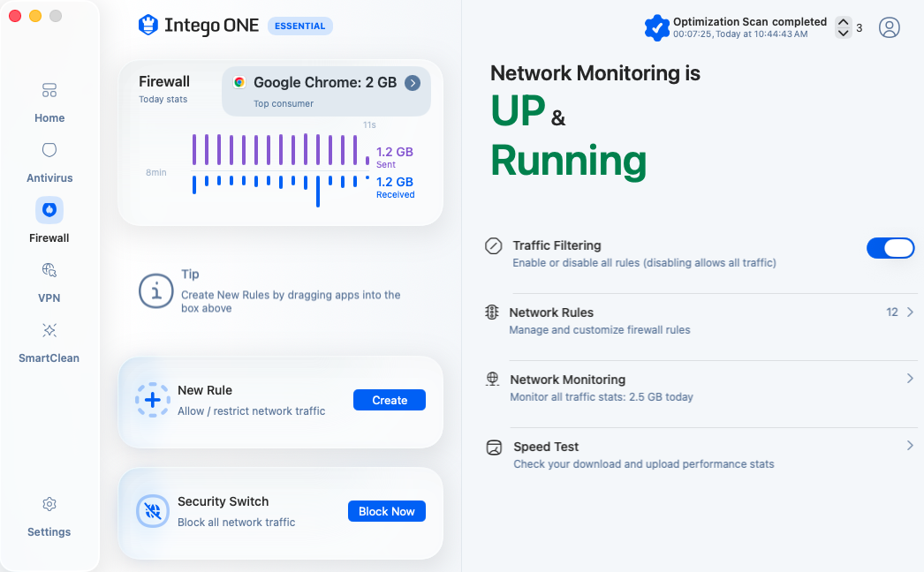Click the 'Network Monitoring is' heading
Image resolution: width=924 pixels, height=572 pixels.
click(595, 73)
